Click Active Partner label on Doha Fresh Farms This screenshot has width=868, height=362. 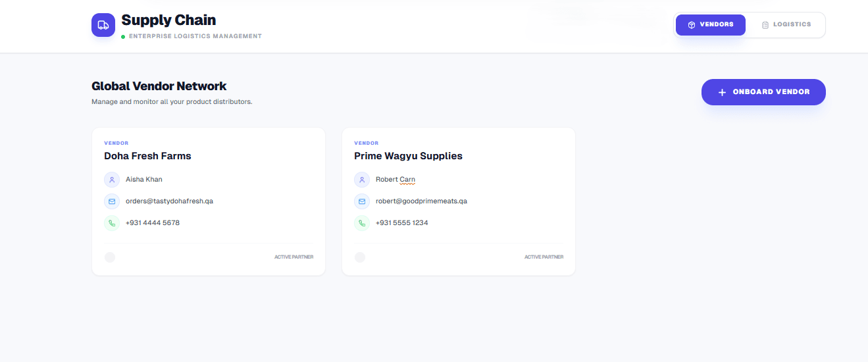pos(294,257)
